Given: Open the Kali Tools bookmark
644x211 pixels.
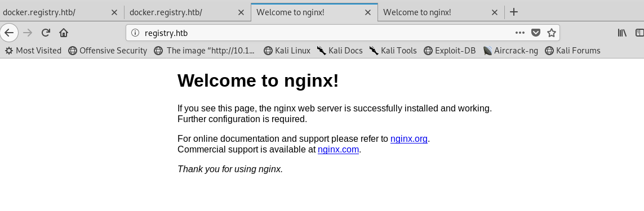Looking at the screenshot, I should tap(393, 51).
